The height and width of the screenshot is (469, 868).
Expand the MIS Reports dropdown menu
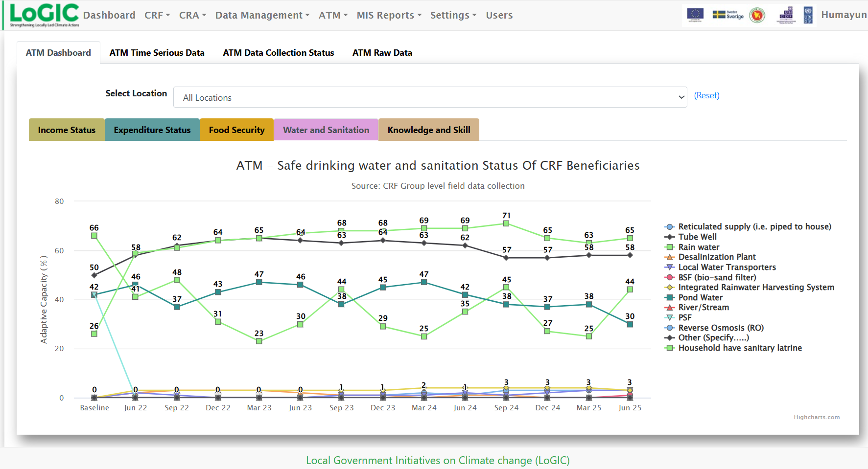coord(389,15)
